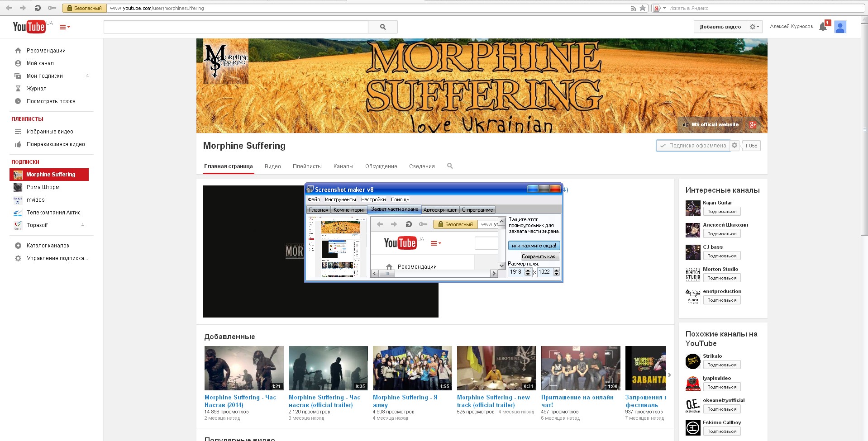
Task: Go to Мой канал in the sidebar
Action: click(40, 63)
